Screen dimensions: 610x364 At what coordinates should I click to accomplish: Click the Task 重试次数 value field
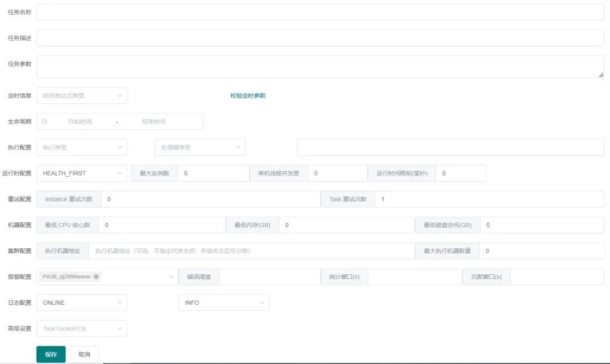[489, 199]
